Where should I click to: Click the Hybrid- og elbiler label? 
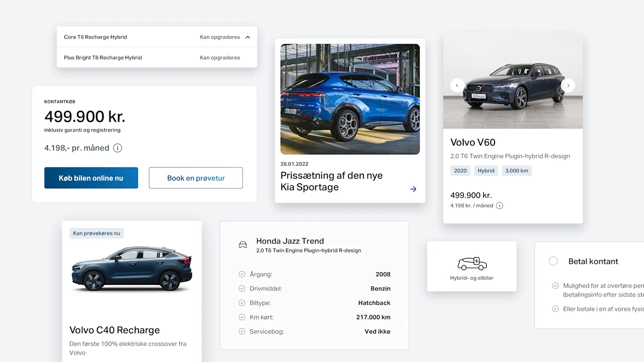pyautogui.click(x=471, y=278)
